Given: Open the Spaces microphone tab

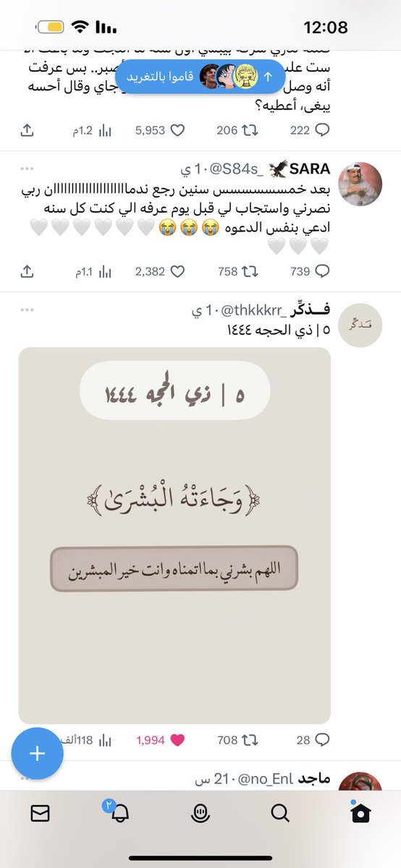Looking at the screenshot, I should [199, 814].
